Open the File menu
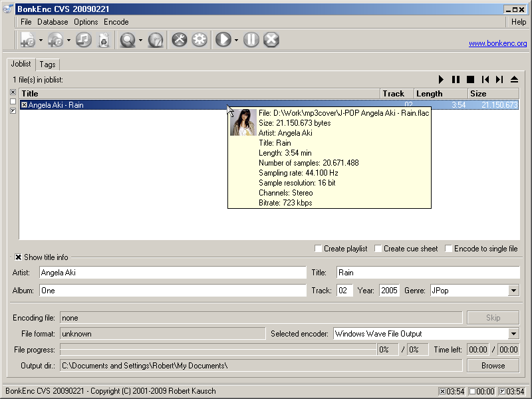The width and height of the screenshot is (532, 399). point(26,22)
